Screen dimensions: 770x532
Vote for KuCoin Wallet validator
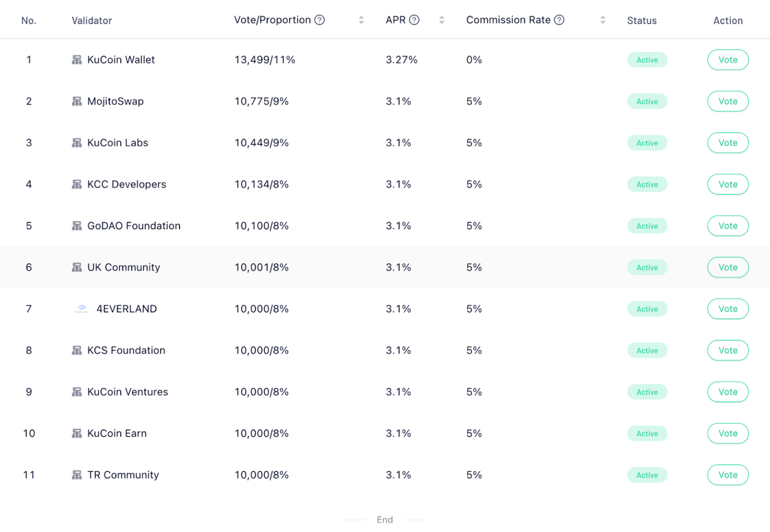click(727, 60)
